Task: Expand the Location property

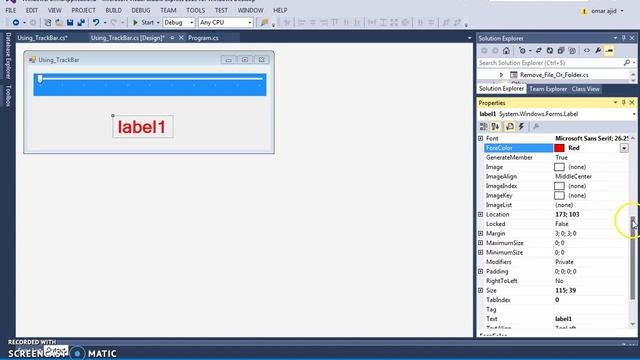Action: 480,214
